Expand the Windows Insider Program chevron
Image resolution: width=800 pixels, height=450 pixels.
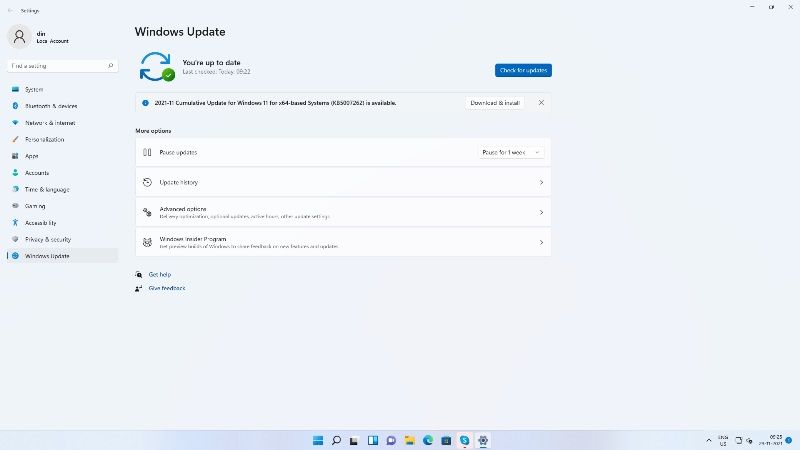(x=541, y=242)
